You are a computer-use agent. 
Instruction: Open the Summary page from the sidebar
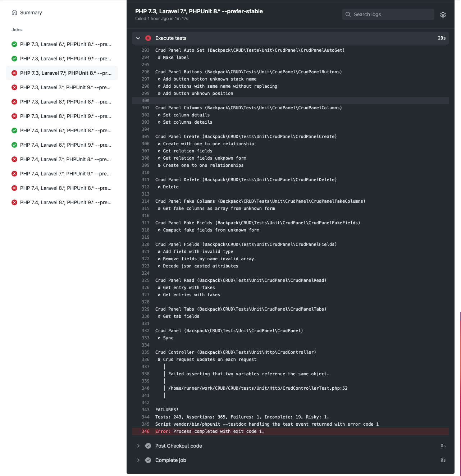31,12
